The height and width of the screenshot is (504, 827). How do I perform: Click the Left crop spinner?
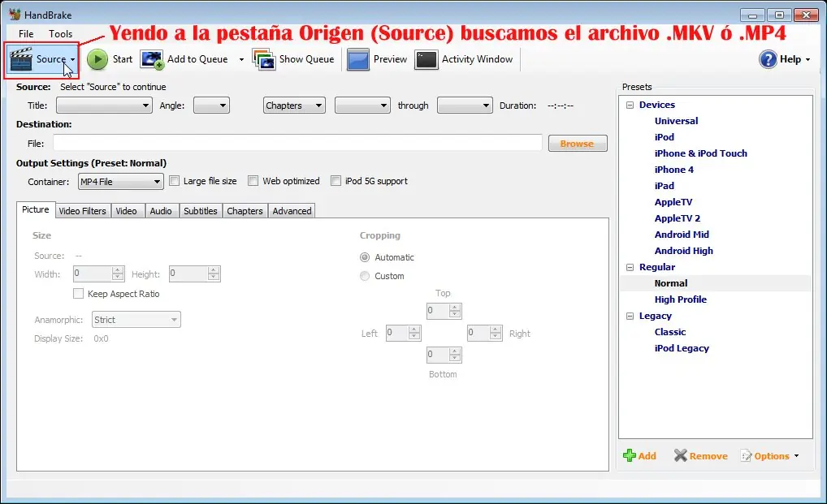coord(404,333)
